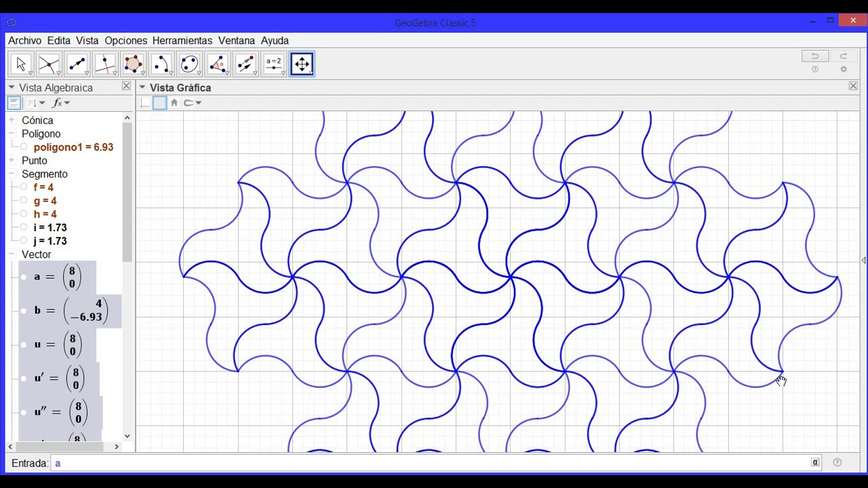This screenshot has width=868, height=488.
Task: Select the Polygon tool
Action: (134, 64)
